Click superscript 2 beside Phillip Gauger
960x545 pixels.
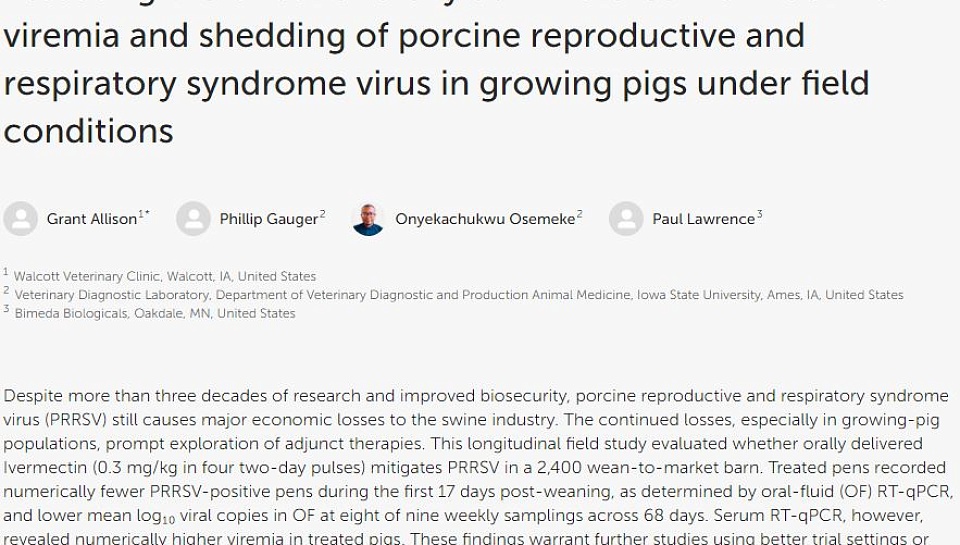coord(322,214)
